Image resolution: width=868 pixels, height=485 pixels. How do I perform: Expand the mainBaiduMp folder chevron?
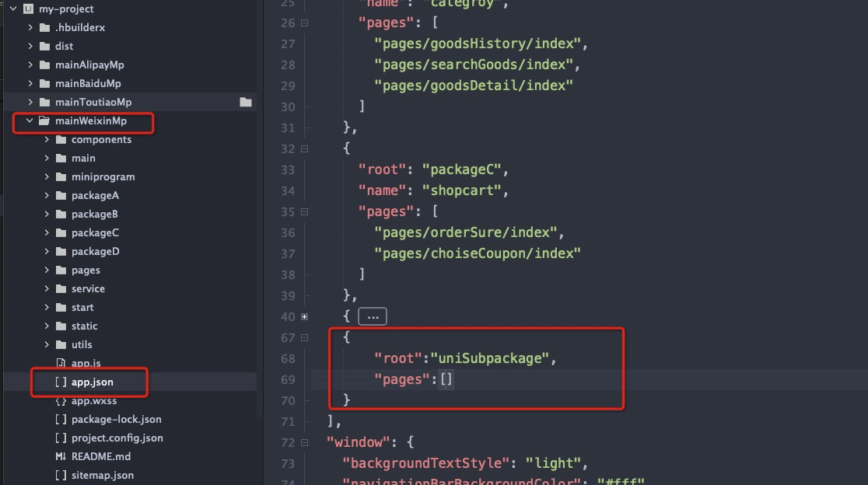pyautogui.click(x=30, y=83)
